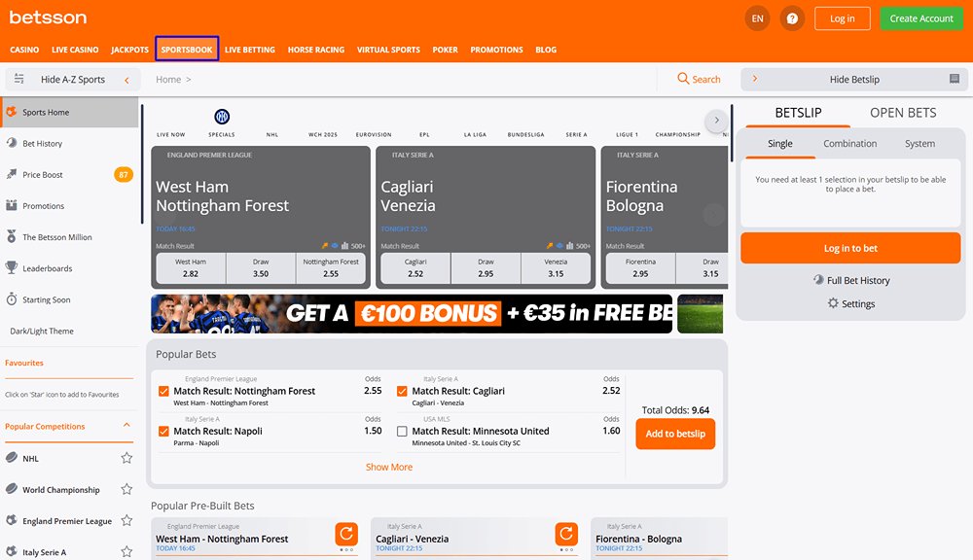This screenshot has height=560, width=973.
Task: Open the SPORTSBOOK menu item
Action: point(187,49)
